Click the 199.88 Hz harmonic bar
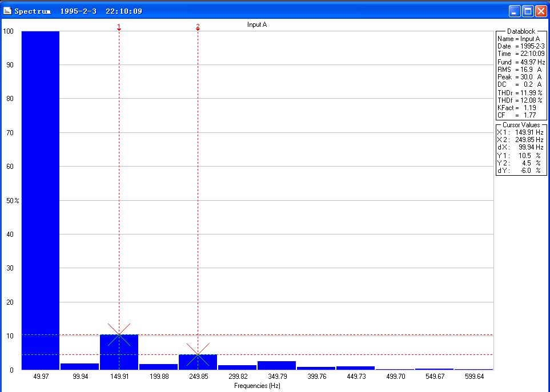Screen dimensions: 550x392 tap(159, 367)
